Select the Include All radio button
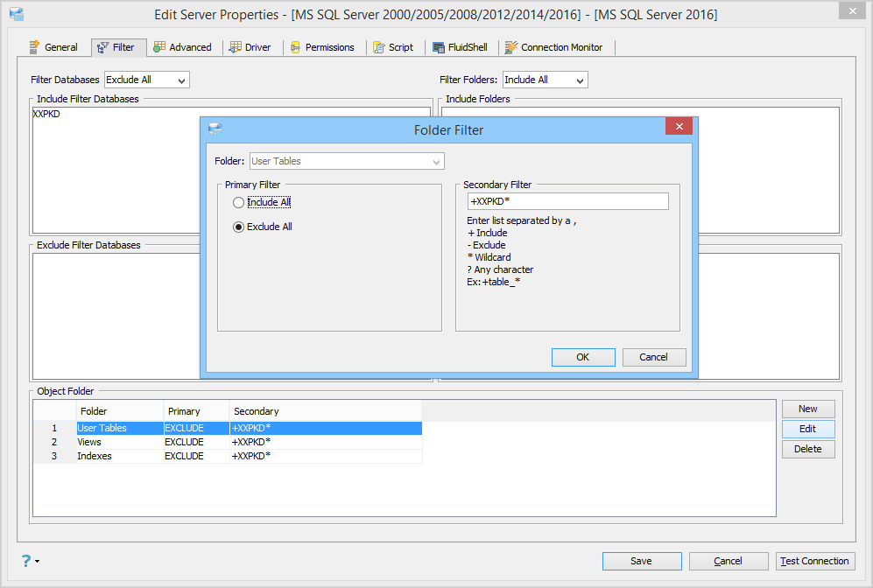 pos(238,202)
